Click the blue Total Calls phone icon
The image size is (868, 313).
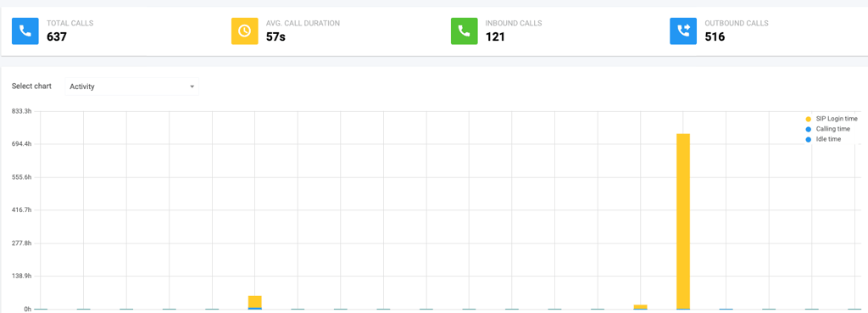coord(25,31)
